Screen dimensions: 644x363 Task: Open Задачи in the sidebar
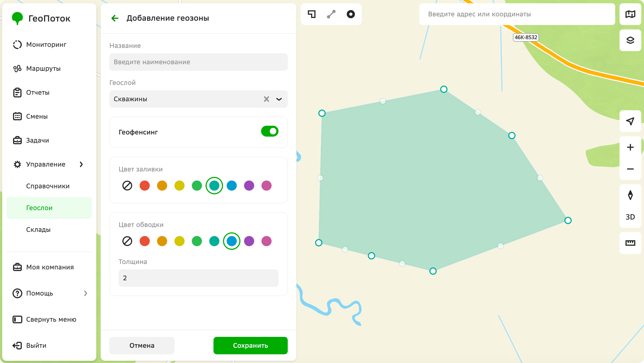tap(49, 140)
